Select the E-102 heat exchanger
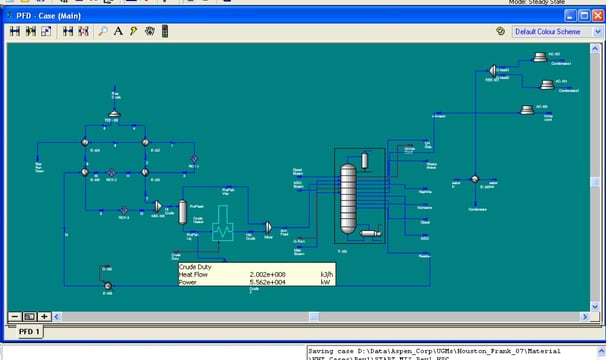The height and width of the screenshot is (360, 606). click(x=145, y=142)
